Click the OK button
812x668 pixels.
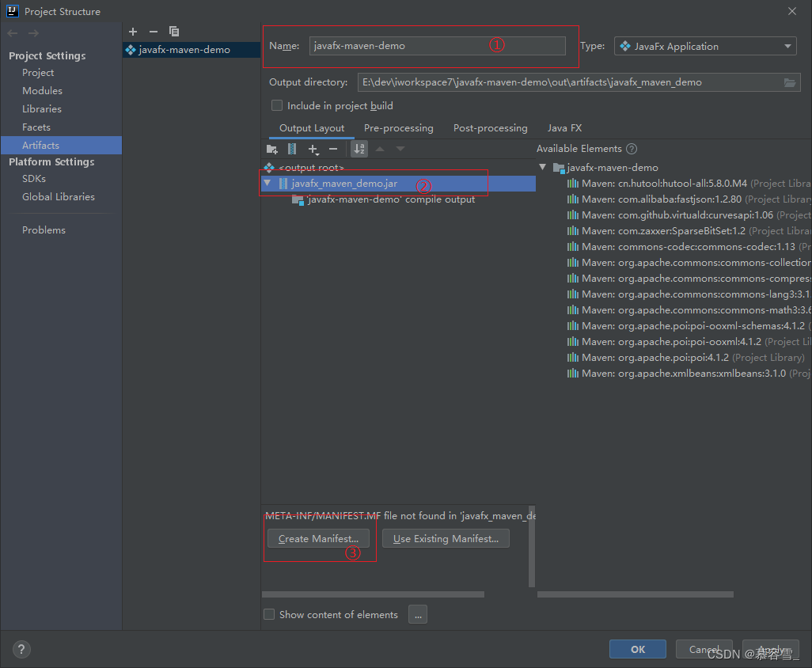(x=637, y=649)
